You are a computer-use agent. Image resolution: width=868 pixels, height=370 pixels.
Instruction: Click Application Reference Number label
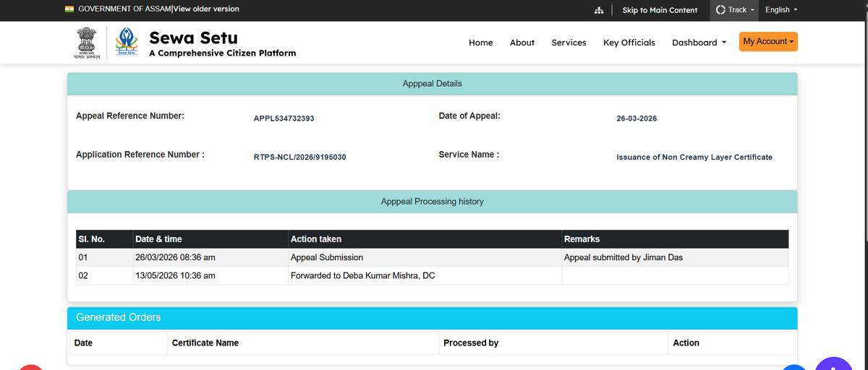point(140,155)
